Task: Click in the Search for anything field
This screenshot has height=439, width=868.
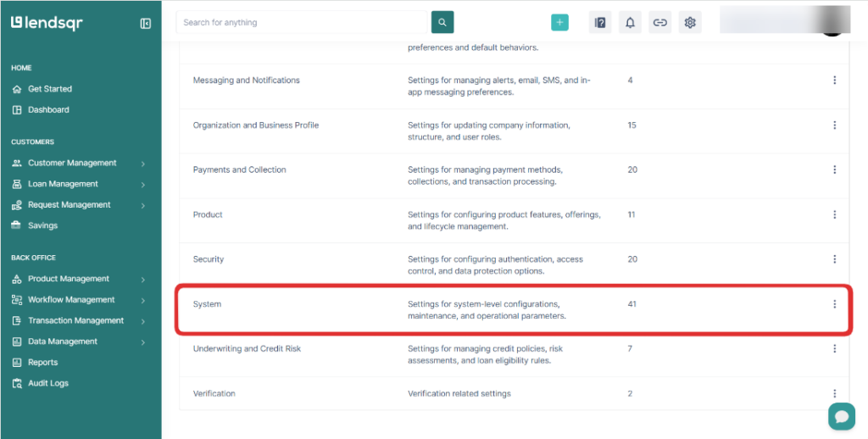Action: [302, 22]
